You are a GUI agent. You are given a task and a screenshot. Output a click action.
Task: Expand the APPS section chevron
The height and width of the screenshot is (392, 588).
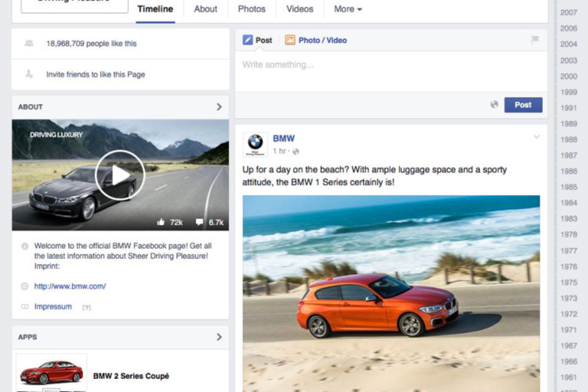click(219, 337)
